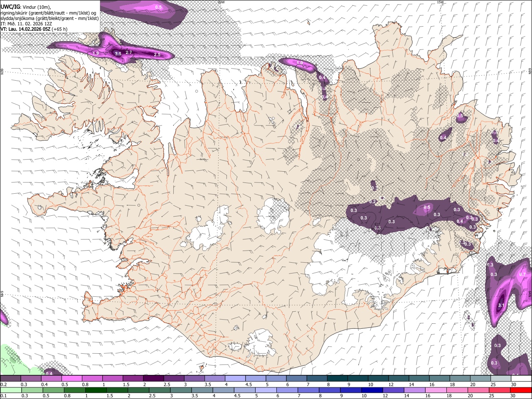The image size is (532, 399).
Task: Pick the snow-scale swatch starting at 12
Action: pyautogui.click(x=399, y=379)
